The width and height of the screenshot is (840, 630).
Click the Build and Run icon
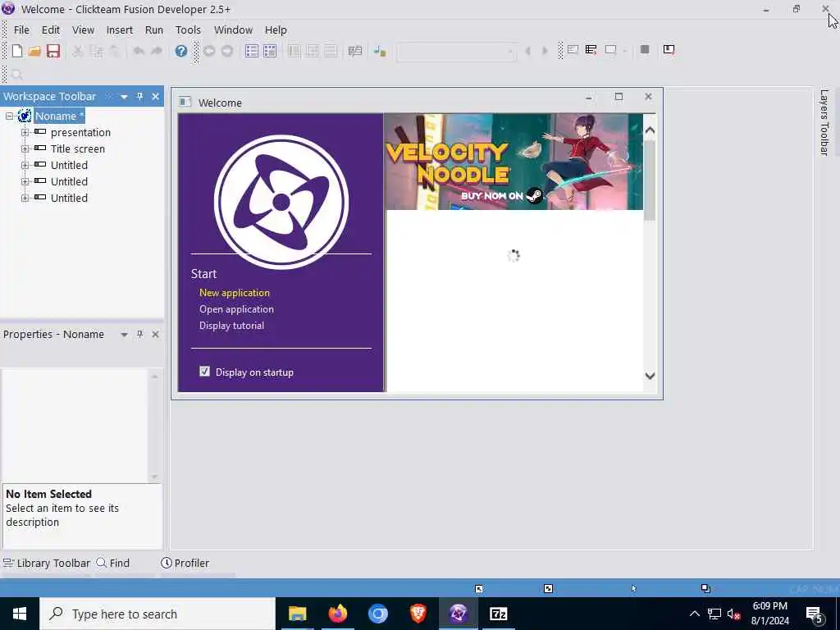(x=669, y=49)
